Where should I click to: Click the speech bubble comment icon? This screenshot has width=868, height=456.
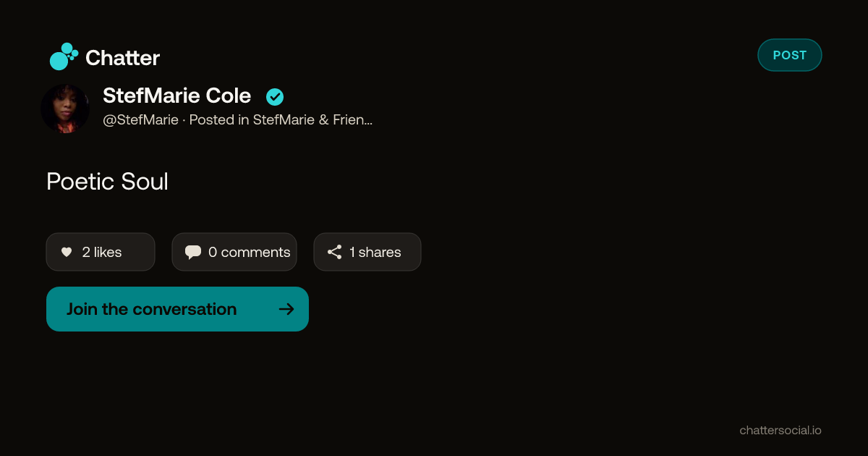click(193, 252)
